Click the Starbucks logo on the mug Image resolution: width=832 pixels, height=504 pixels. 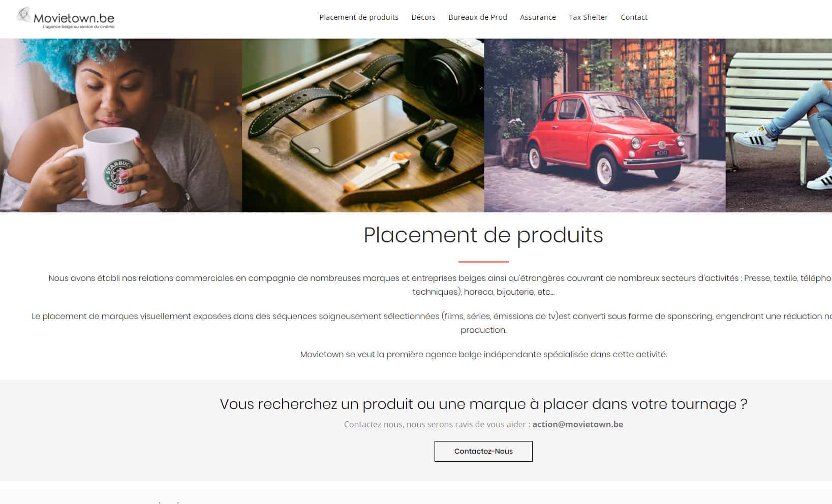click(x=118, y=175)
